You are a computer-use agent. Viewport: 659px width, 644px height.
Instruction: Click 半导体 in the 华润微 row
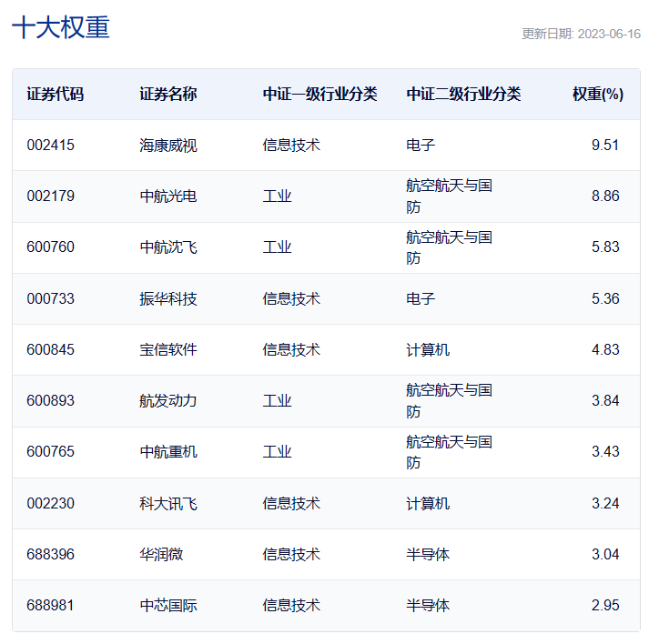pyautogui.click(x=428, y=555)
